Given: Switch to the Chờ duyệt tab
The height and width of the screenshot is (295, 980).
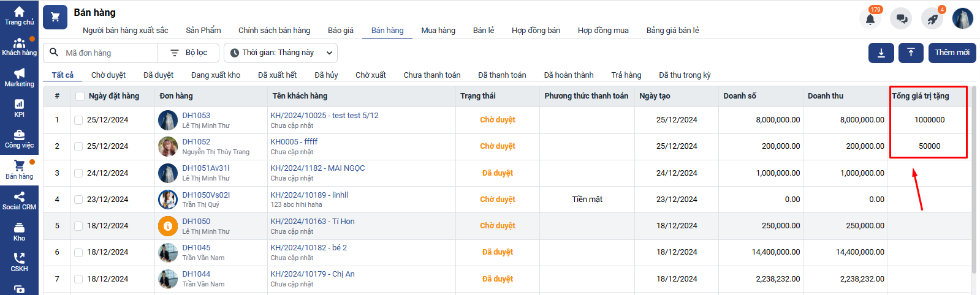Looking at the screenshot, I should 108,75.
